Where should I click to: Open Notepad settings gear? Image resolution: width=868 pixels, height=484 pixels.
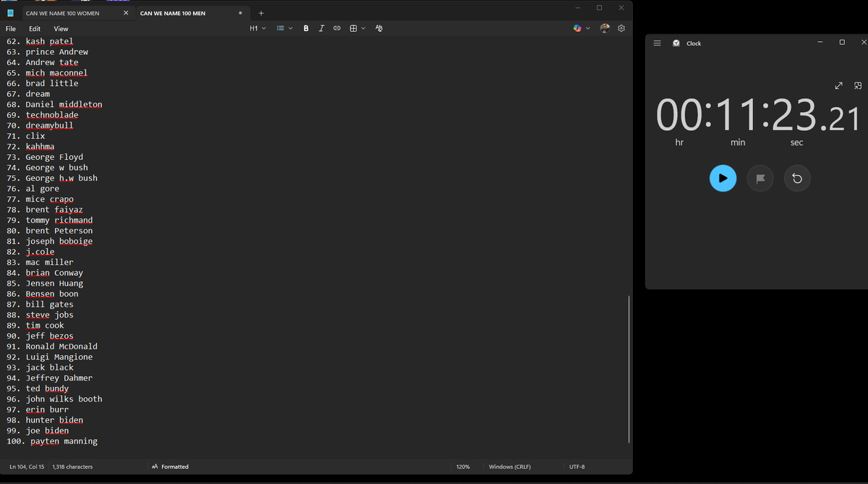621,28
